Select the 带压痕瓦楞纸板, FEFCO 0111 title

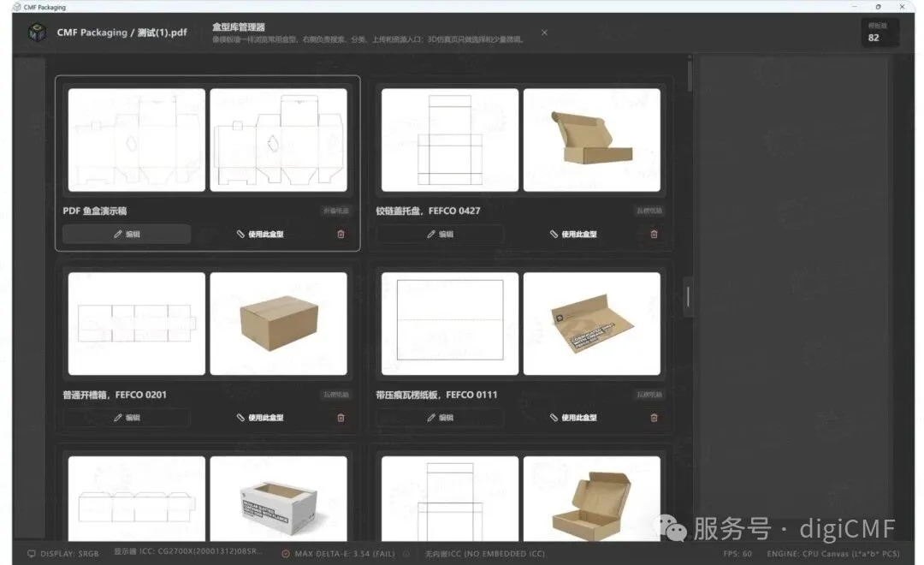(x=436, y=395)
